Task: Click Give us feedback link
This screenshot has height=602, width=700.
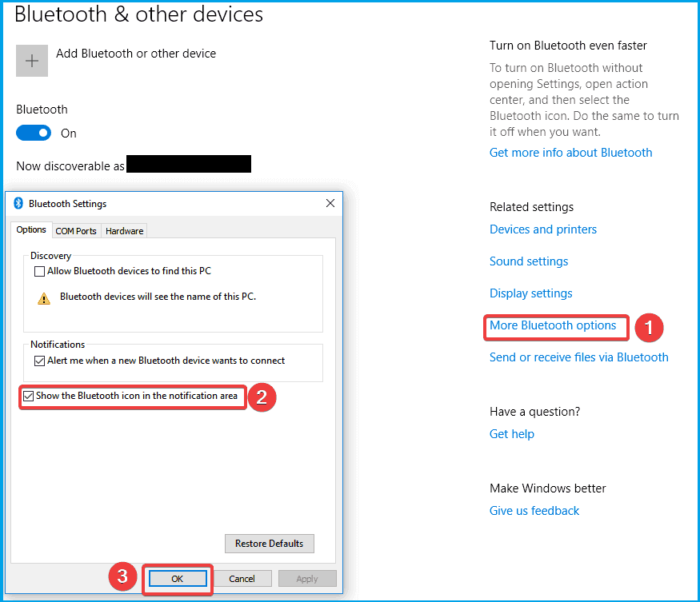Action: pos(534,511)
